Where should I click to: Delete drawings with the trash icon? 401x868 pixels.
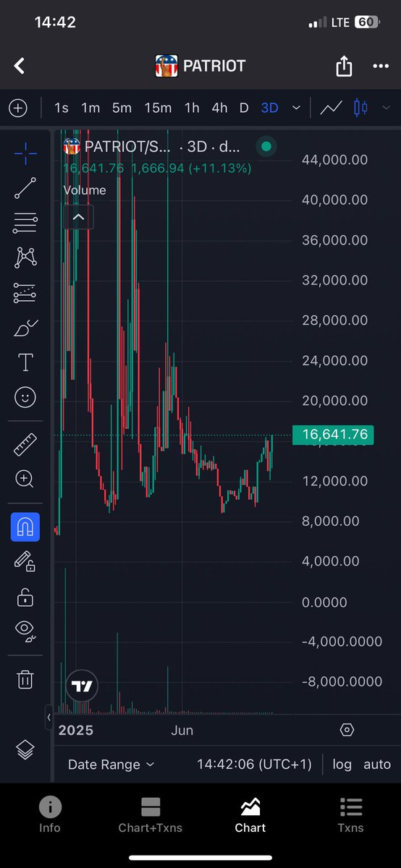click(25, 679)
